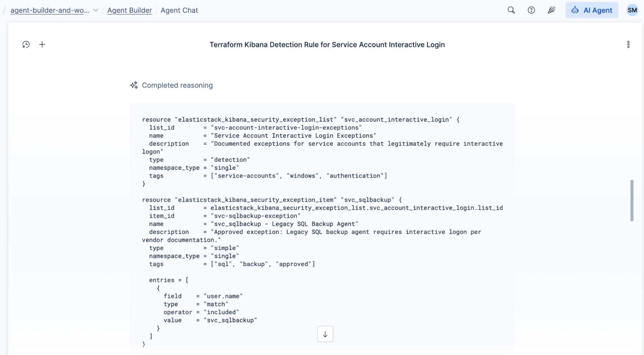Click the list_id reference to elasticstack_kibana_security_exception_list
This screenshot has height=355, width=644.
[x=357, y=208]
